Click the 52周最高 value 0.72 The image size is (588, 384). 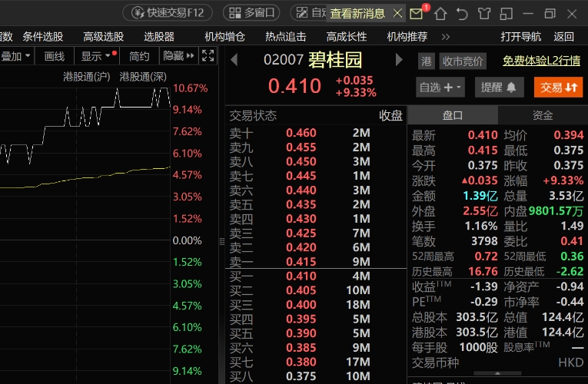click(x=486, y=257)
